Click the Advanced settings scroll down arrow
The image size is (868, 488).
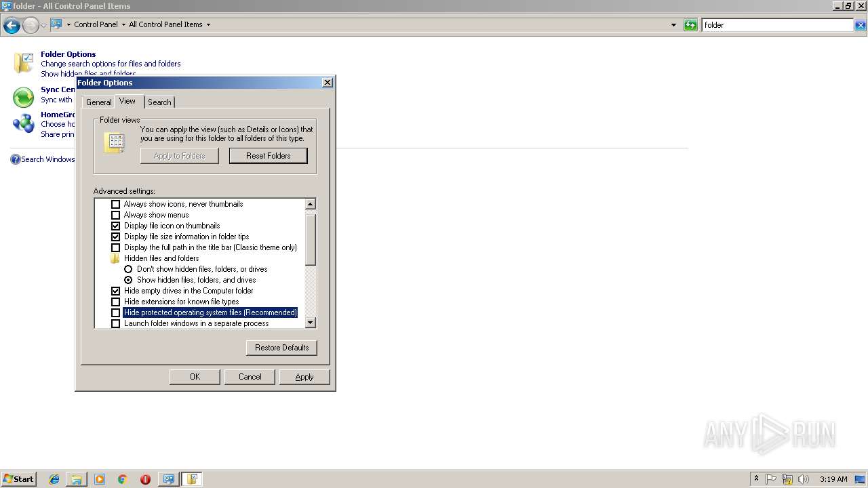(311, 323)
